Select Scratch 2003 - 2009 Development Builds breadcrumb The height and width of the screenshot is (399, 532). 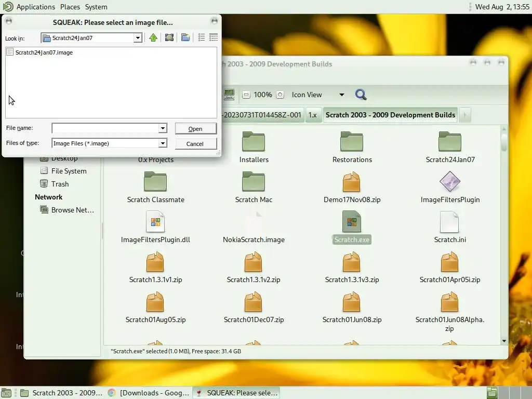click(391, 115)
